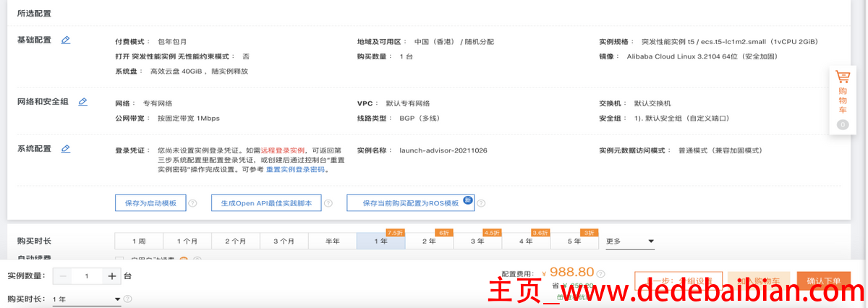Select 2个月 purchase duration
Image resolution: width=868 pixels, height=308 pixels.
tap(236, 241)
